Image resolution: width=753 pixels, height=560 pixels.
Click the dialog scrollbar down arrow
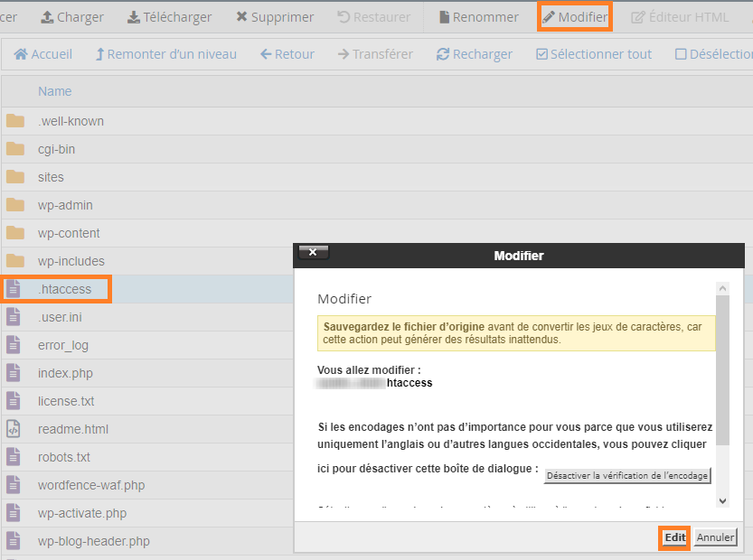click(722, 500)
